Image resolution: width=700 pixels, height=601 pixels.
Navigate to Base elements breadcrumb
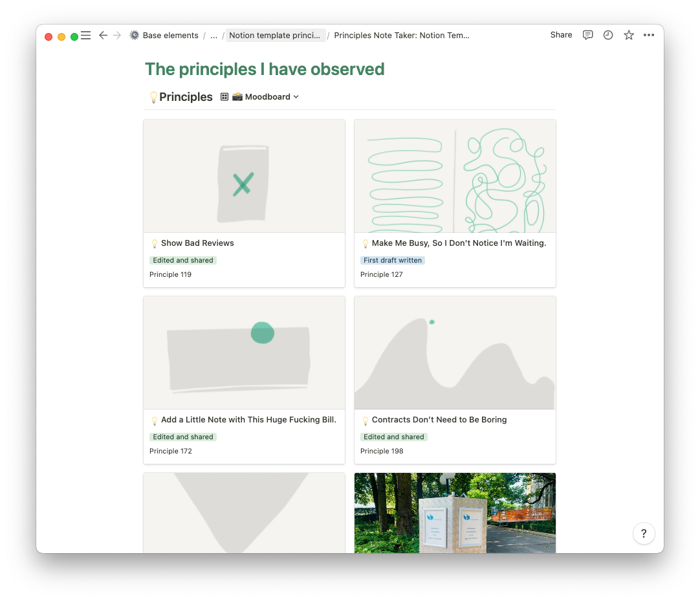coord(170,36)
